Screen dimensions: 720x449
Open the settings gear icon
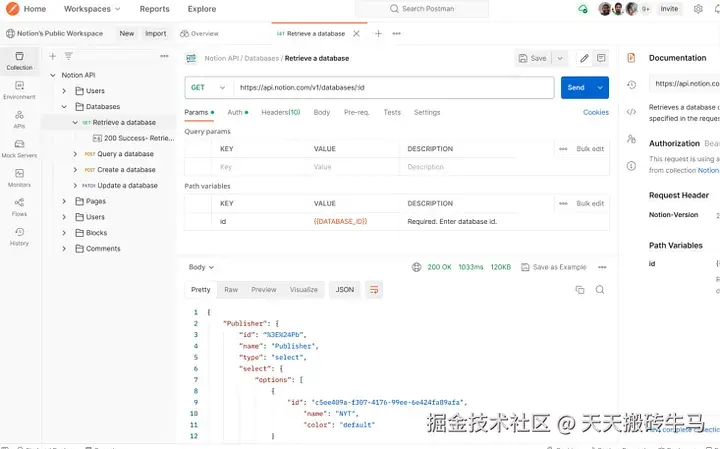tap(698, 9)
